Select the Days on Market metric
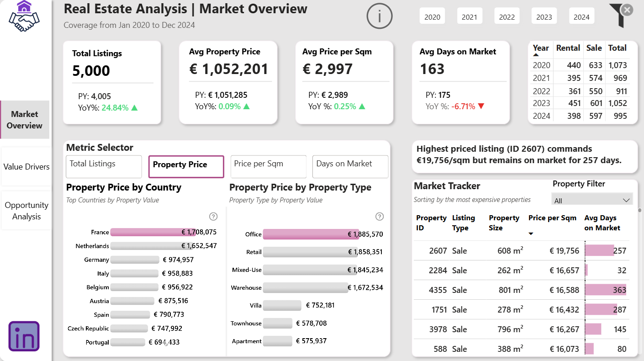 (x=350, y=167)
